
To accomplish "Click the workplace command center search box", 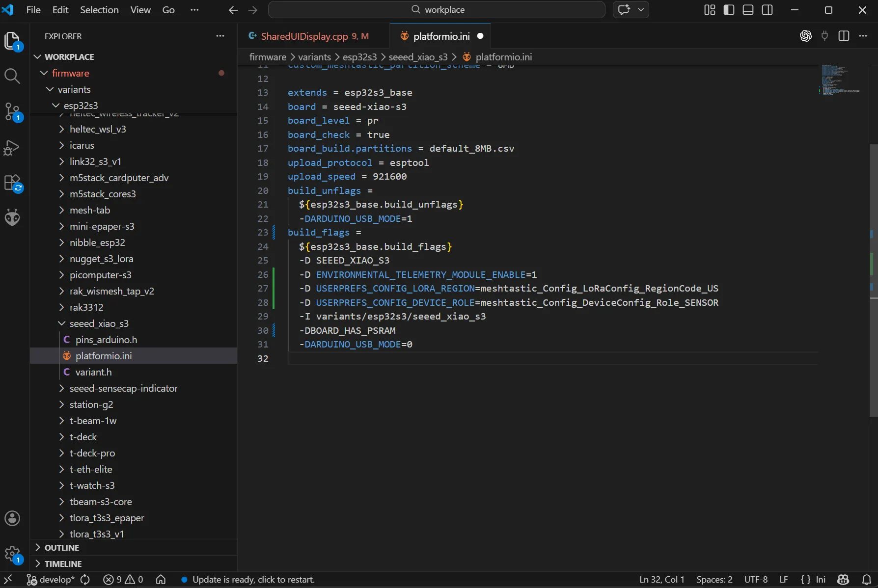I will [x=437, y=10].
